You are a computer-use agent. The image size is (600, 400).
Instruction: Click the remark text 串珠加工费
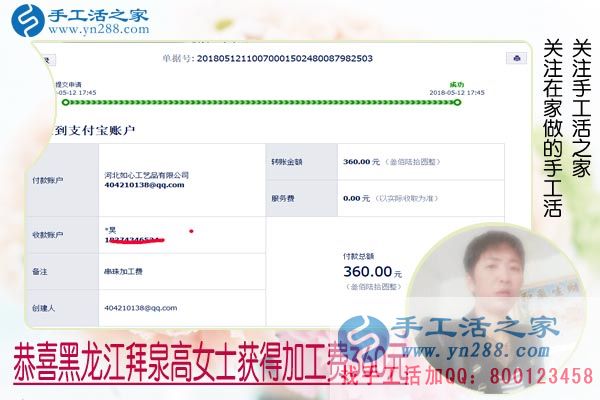pyautogui.click(x=123, y=271)
